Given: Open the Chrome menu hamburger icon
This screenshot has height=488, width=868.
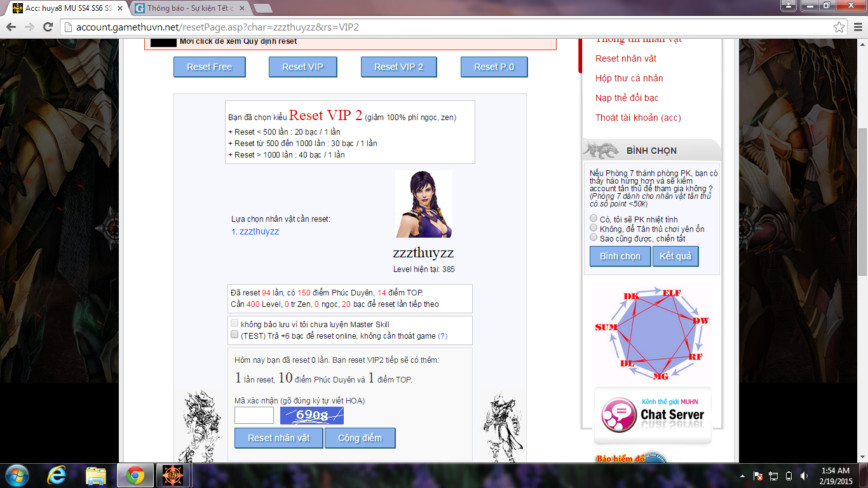Looking at the screenshot, I should point(856,27).
